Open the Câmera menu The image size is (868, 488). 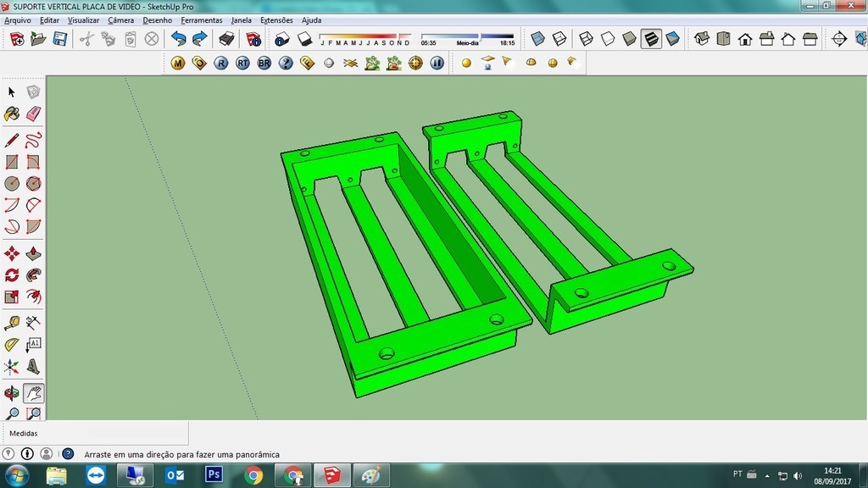(120, 19)
